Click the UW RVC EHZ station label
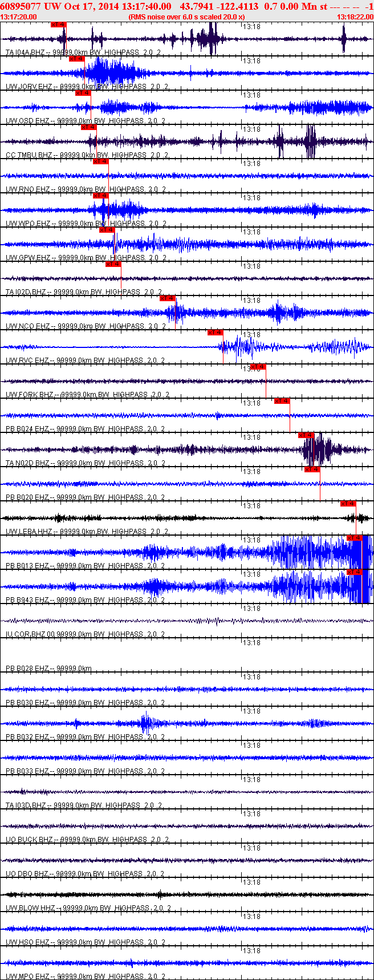The image size is (374, 980). click(x=85, y=361)
